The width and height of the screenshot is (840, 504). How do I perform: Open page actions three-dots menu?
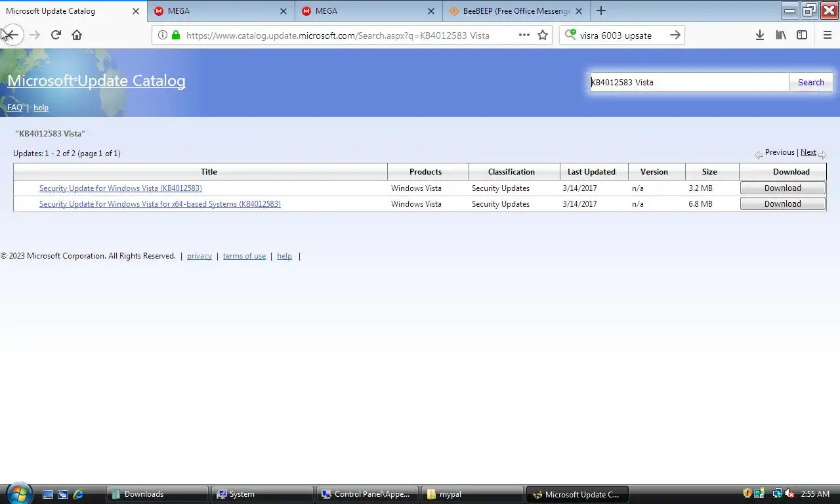pyautogui.click(x=524, y=35)
